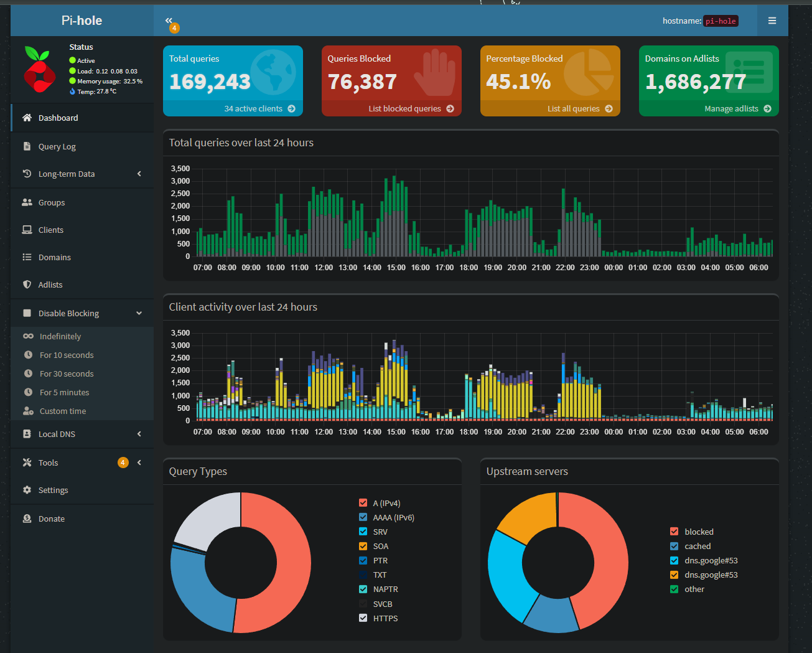This screenshot has width=812, height=653.
Task: Open the hamburger menu at top right
Action: (772, 21)
